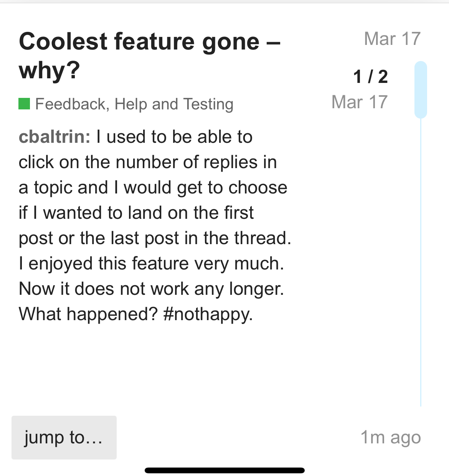
Task: Click the "1 / 2" post counter
Action: point(370,76)
